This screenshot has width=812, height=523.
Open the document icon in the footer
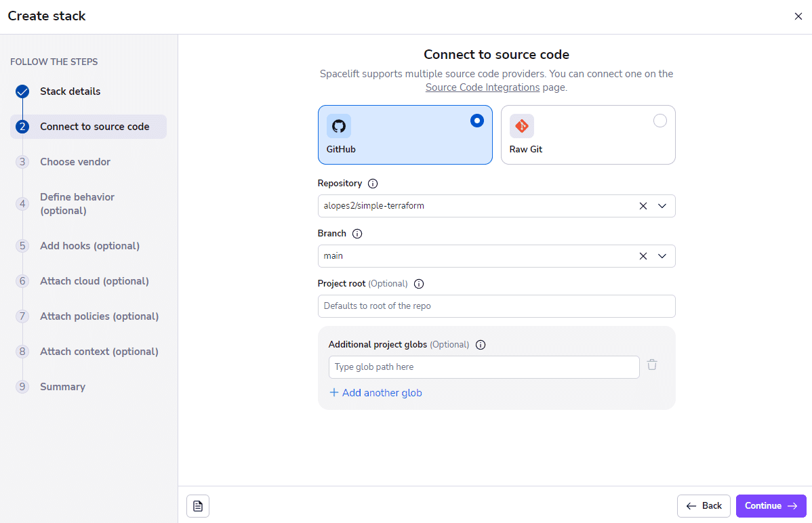coord(197,505)
